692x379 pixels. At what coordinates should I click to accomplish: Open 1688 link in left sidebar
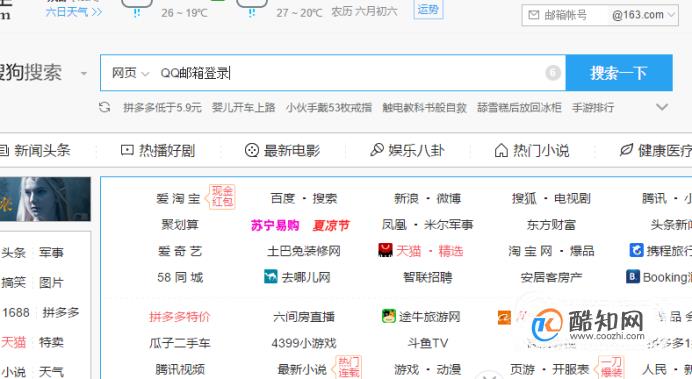point(16,312)
